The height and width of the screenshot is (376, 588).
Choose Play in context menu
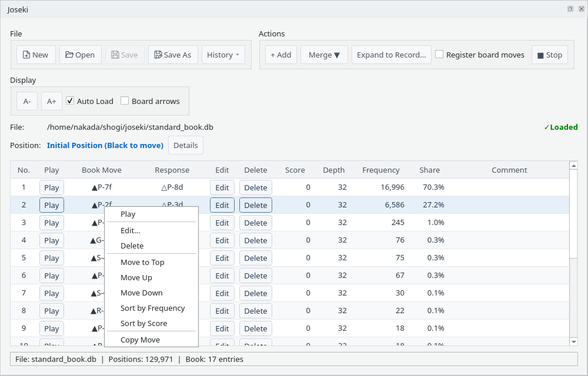(151, 214)
